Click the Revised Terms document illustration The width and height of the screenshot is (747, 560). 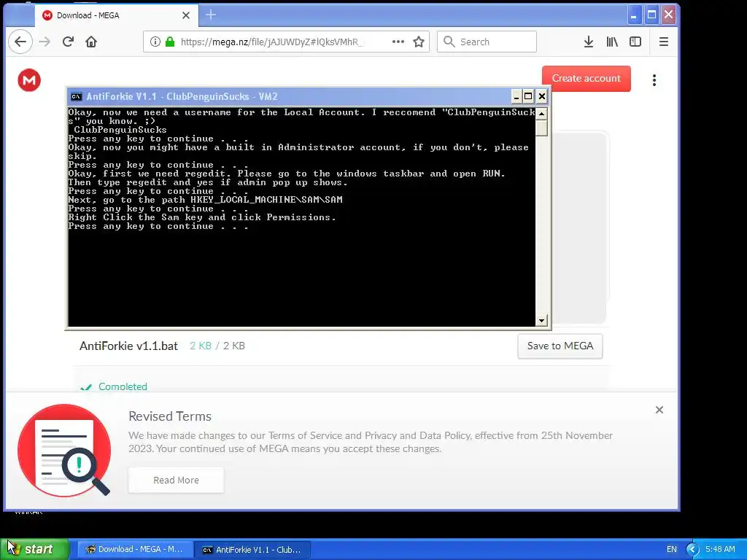64,451
